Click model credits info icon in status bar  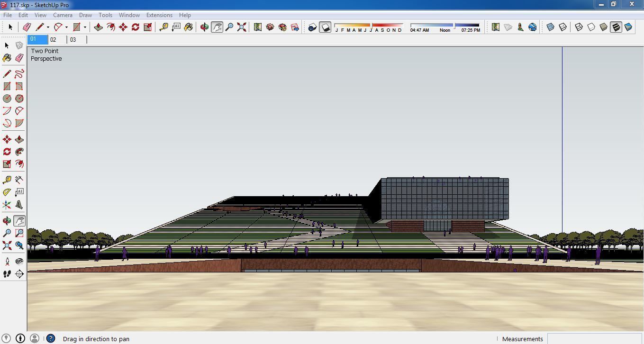pyautogui.click(x=20, y=338)
